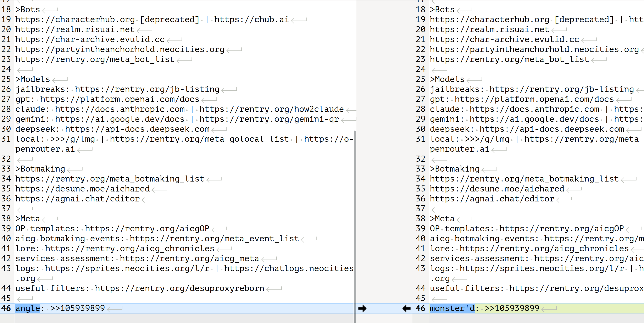Screen dimensions: 644x323
Task: Click 'rentry.org/aicgOP' in right pane
Action: point(582,229)
